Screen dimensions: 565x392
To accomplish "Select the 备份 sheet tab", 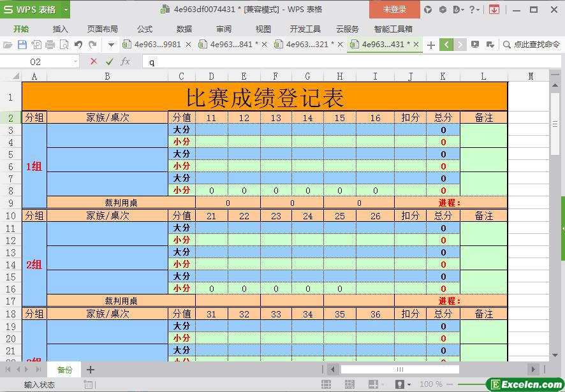I will (x=65, y=370).
